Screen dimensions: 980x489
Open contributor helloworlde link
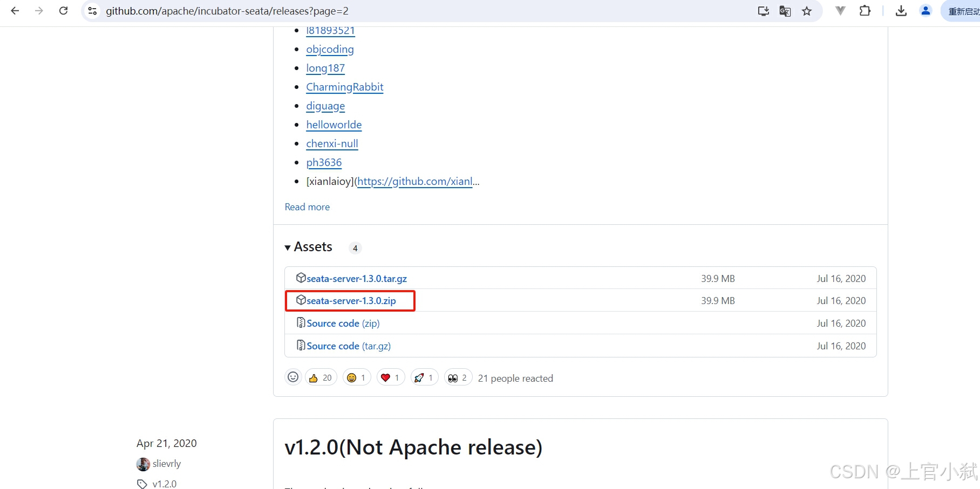pos(334,125)
